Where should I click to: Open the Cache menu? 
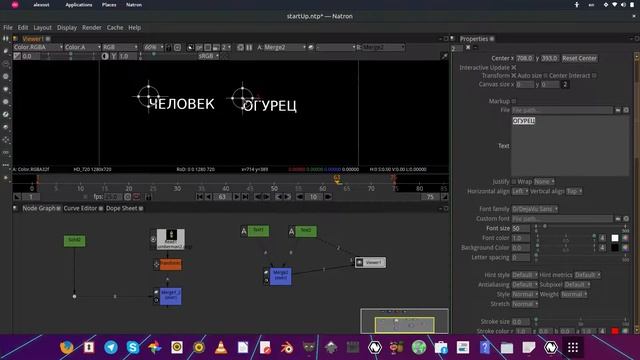(115, 28)
